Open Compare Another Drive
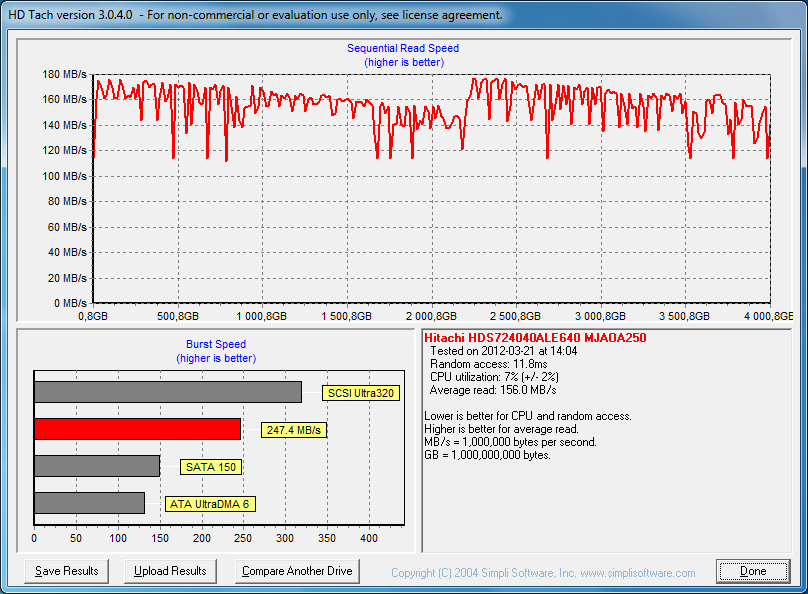This screenshot has height=594, width=808. tap(297, 571)
